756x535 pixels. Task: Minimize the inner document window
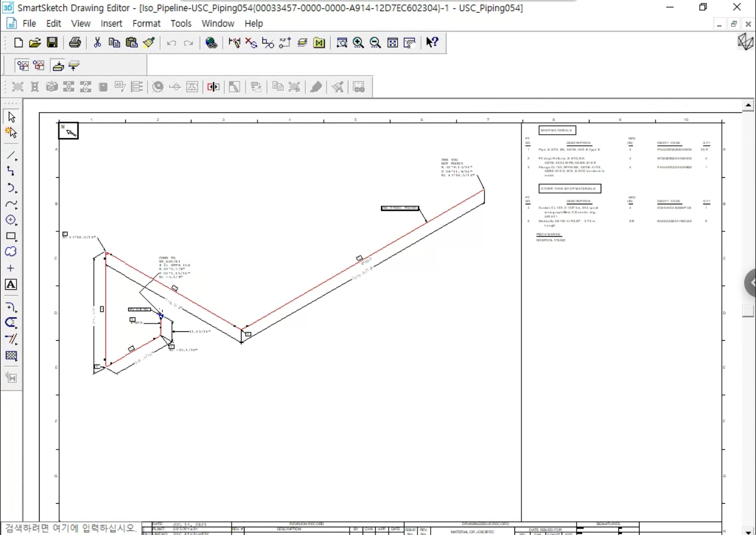coord(719,24)
